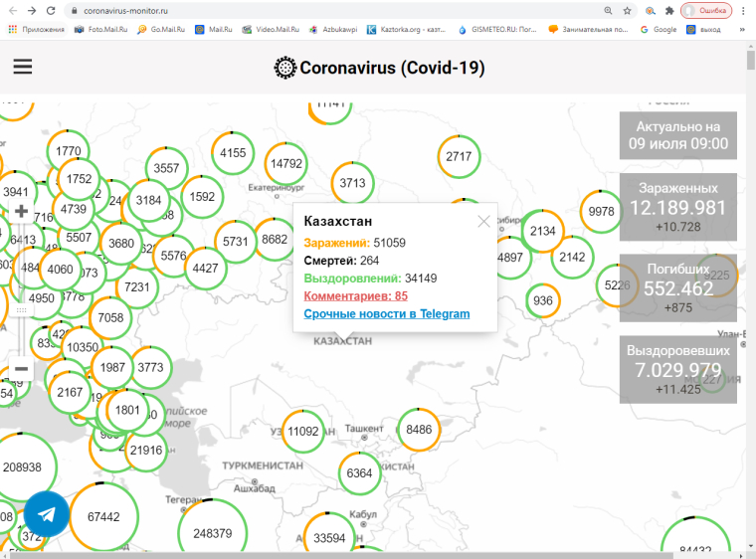Screen dimensions: 756x559
Task: Close the Казахстан info popup
Action: [x=483, y=222]
